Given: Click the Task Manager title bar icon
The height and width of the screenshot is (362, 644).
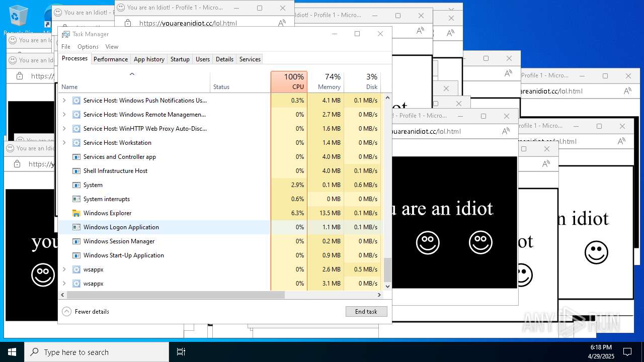Looking at the screenshot, I should point(66,34).
